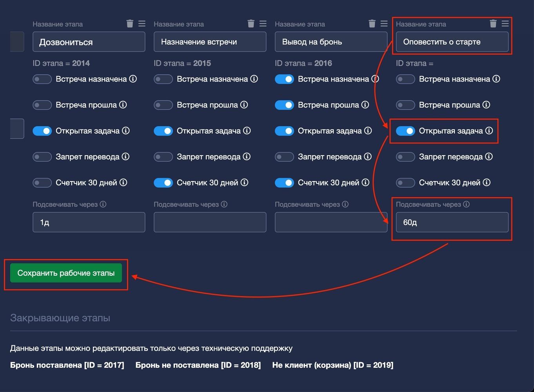Click Сохранить рабочие этапы button
This screenshot has height=392, width=534.
(x=66, y=273)
